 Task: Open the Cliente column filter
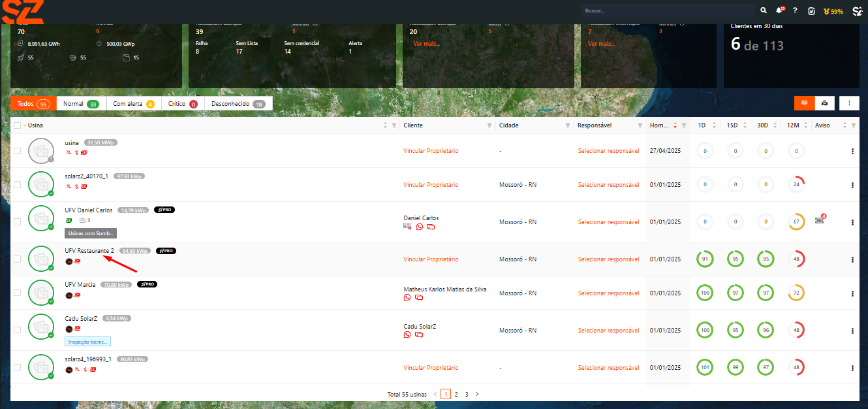(489, 125)
